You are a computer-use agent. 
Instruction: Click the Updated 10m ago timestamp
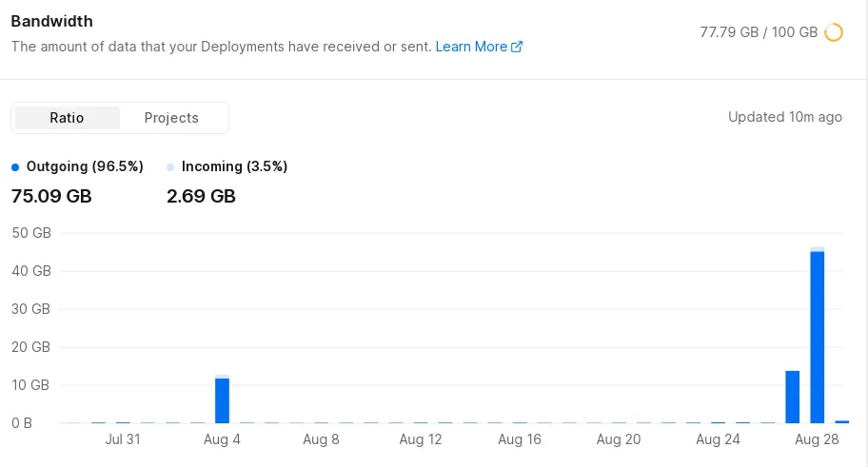[784, 117]
